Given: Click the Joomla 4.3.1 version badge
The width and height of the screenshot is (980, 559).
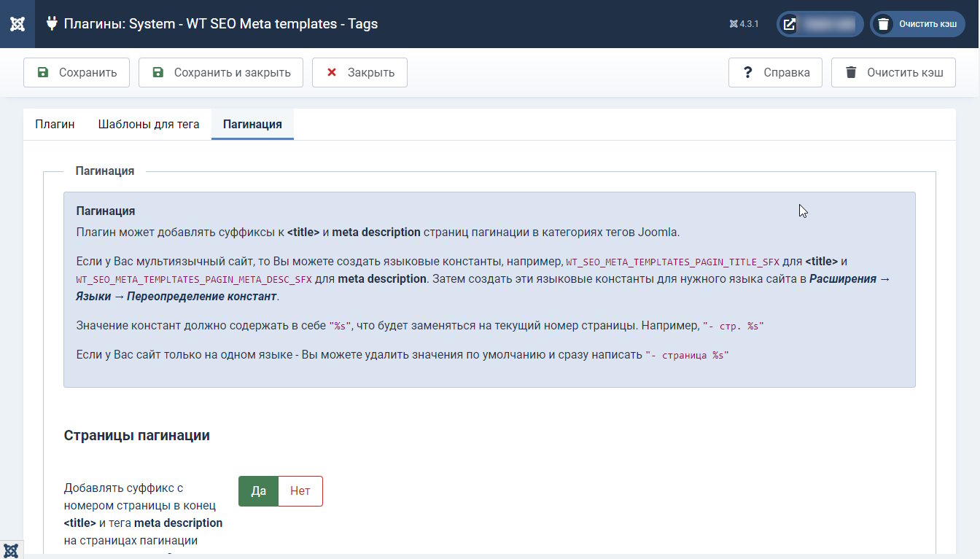Looking at the screenshot, I should pyautogui.click(x=744, y=24).
